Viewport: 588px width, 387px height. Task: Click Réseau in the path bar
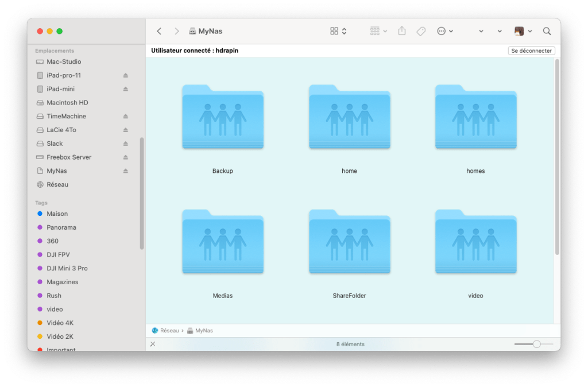(169, 331)
